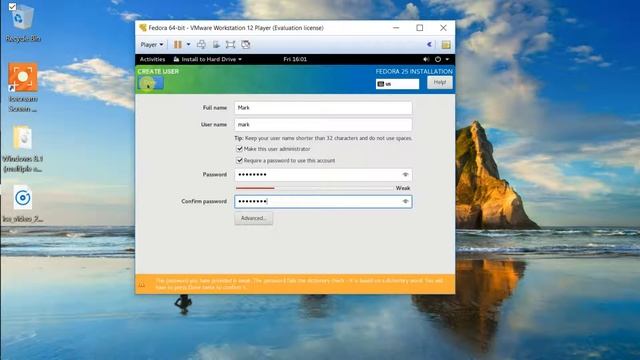The width and height of the screenshot is (640, 360).
Task: Select the us keyboard layout indicator
Action: coord(397,84)
